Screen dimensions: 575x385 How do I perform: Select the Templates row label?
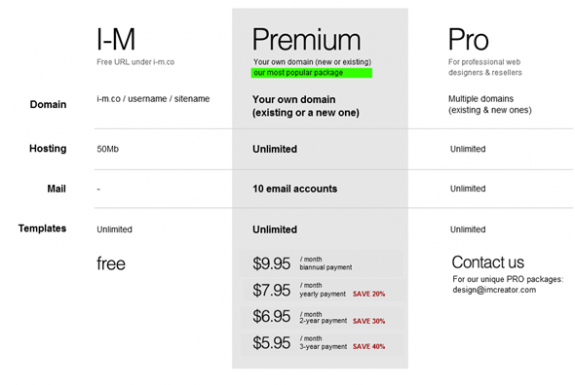click(42, 228)
